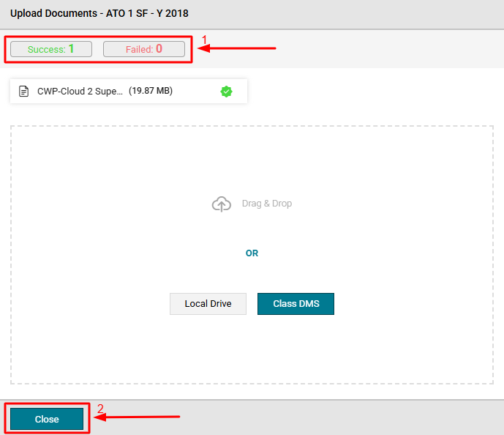Select the CWP-Cloud 2 Supe... file name
The width and height of the screenshot is (504, 435).
click(x=80, y=92)
